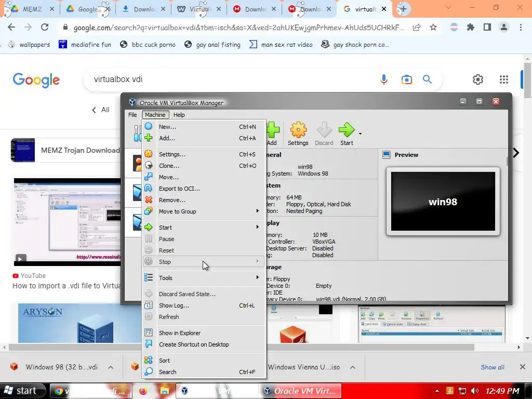Click the green arrow Start icon in menu
Screen dimensions: 532x399
pos(148,227)
